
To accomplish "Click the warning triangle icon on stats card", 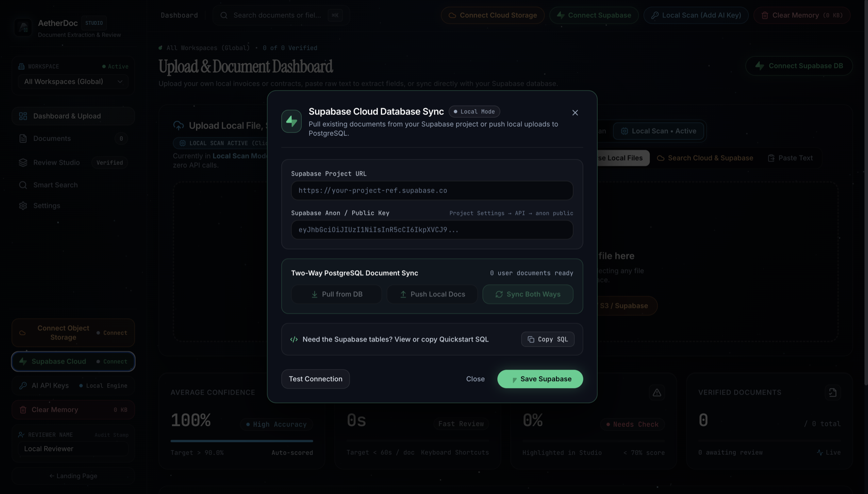I will [657, 393].
